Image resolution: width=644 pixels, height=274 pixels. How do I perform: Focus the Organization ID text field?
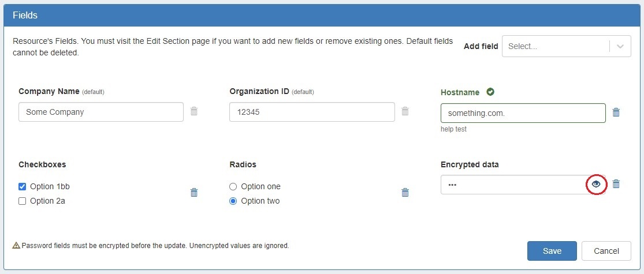point(312,112)
